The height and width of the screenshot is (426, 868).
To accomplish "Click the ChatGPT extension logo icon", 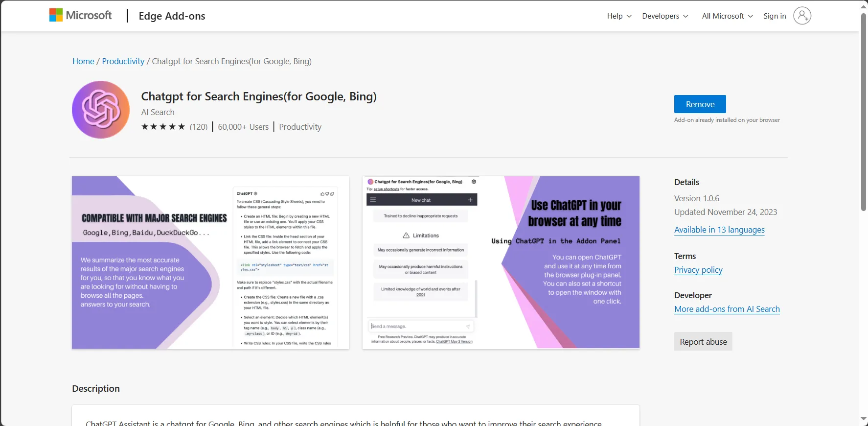I will pyautogui.click(x=101, y=110).
